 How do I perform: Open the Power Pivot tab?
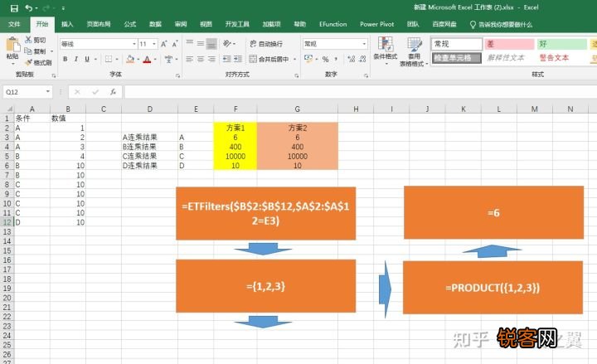tap(377, 24)
